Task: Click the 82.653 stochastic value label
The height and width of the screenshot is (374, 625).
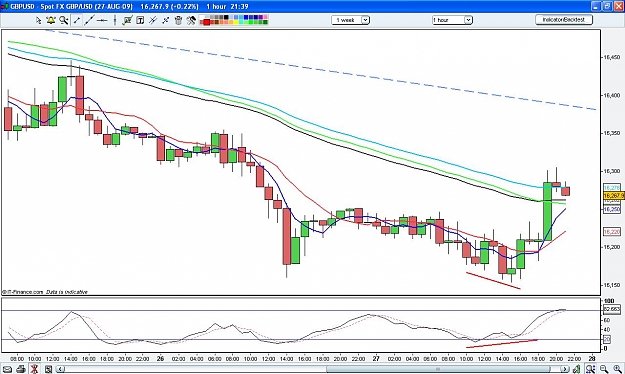Action: [612, 309]
